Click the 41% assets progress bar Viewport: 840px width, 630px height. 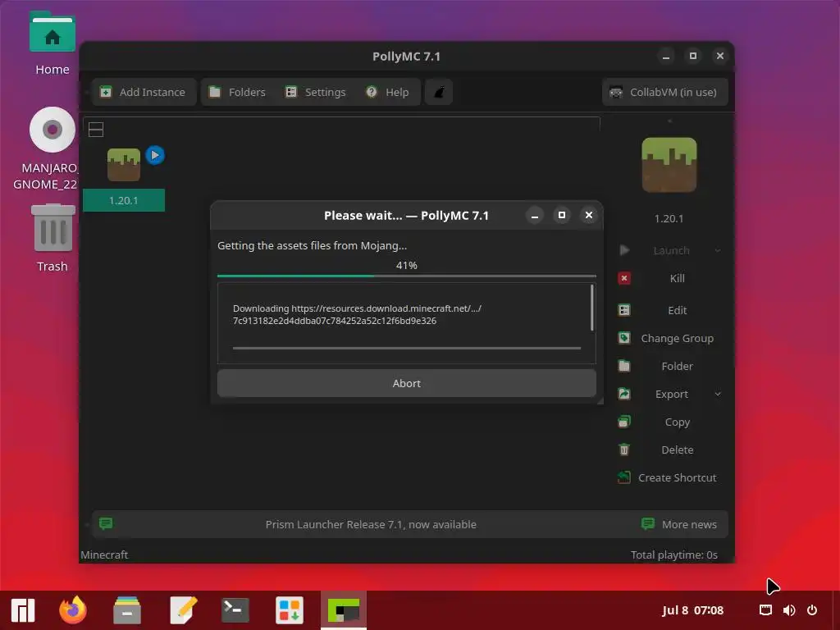point(407,276)
